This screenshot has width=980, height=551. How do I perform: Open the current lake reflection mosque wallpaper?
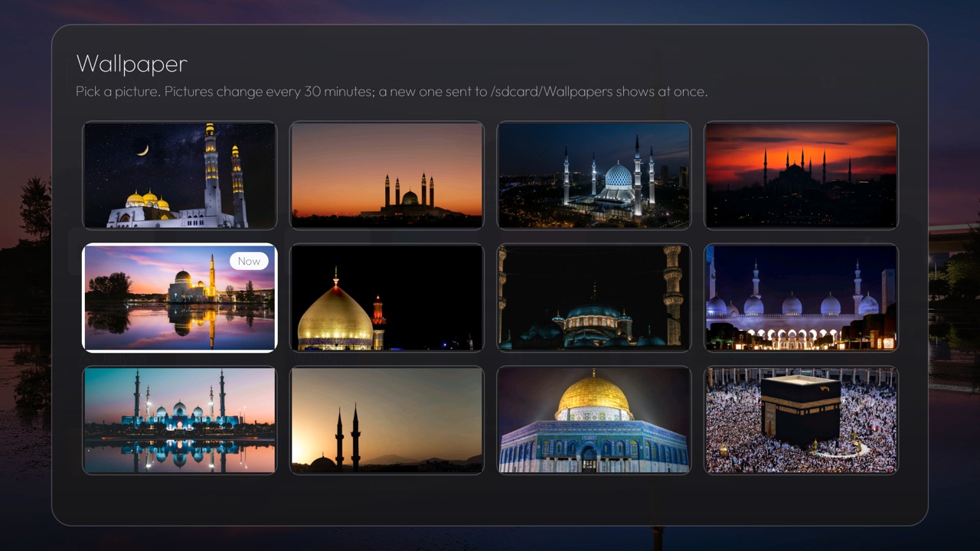179,298
